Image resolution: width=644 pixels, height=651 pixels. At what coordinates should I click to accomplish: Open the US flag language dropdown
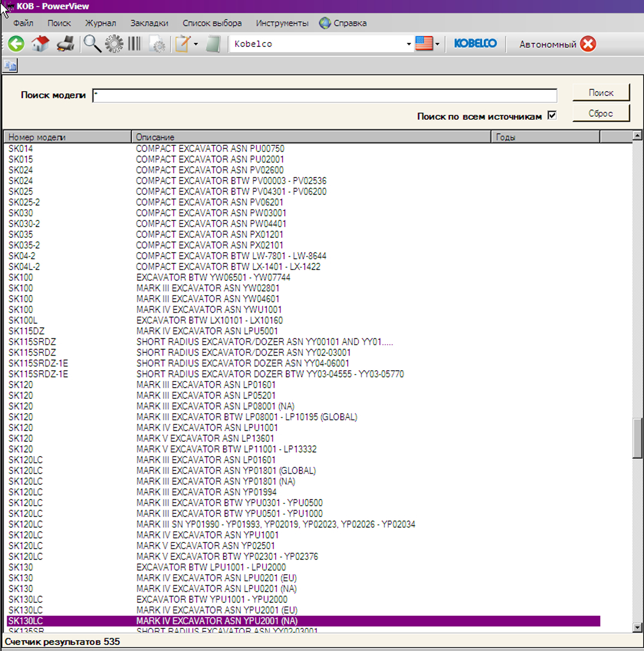click(x=437, y=44)
